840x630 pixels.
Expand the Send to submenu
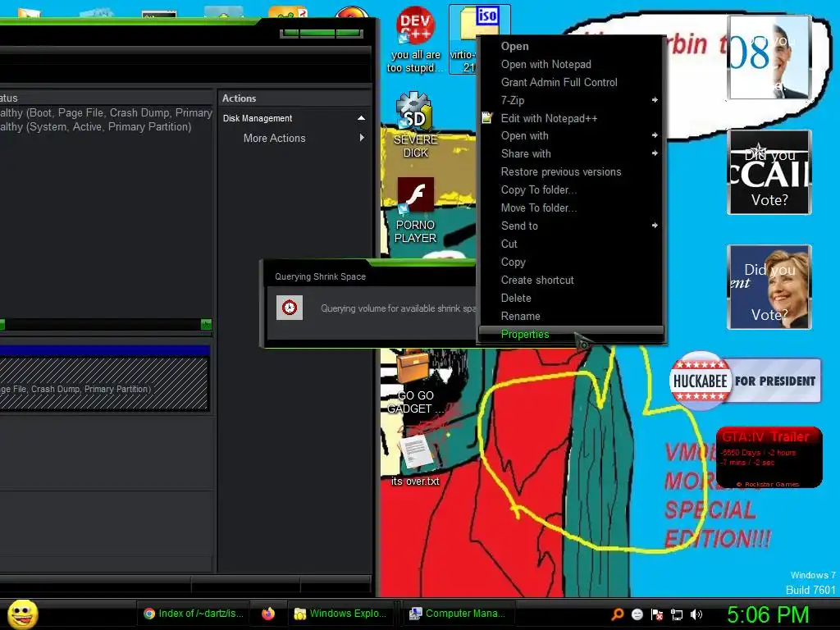tap(571, 226)
